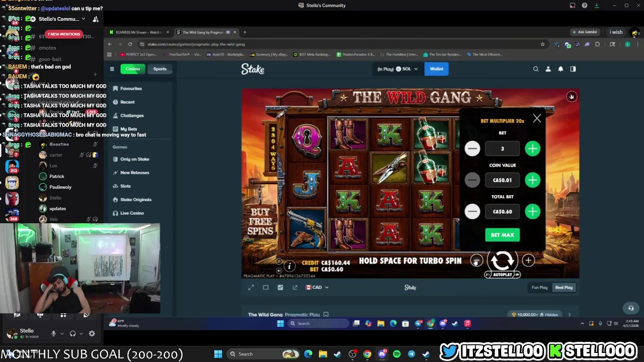This screenshot has width=644, height=362.
Task: Open Live Casino in sidebar
Action: tap(132, 213)
